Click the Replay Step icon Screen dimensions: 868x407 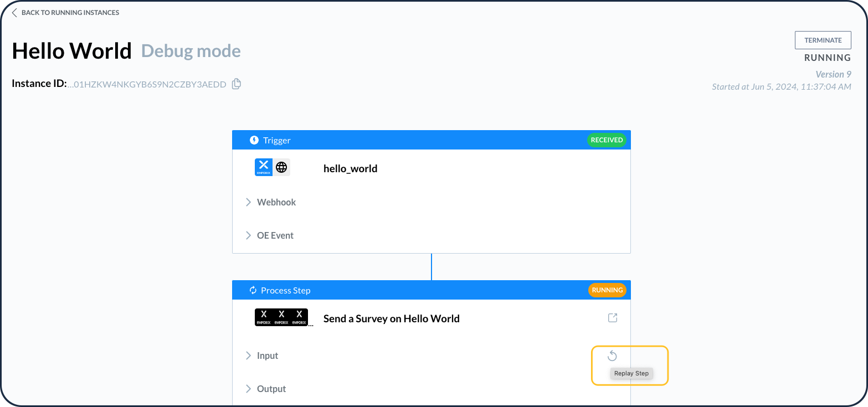tap(612, 356)
